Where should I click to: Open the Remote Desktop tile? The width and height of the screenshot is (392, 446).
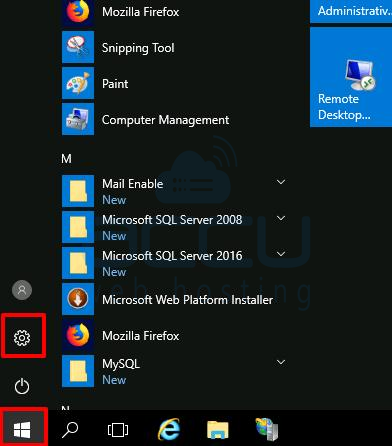351,77
